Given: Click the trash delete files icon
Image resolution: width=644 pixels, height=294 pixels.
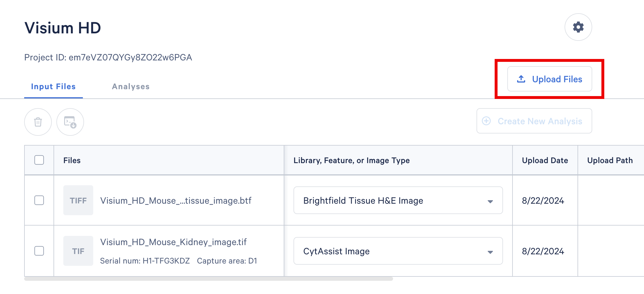Looking at the screenshot, I should (38, 122).
